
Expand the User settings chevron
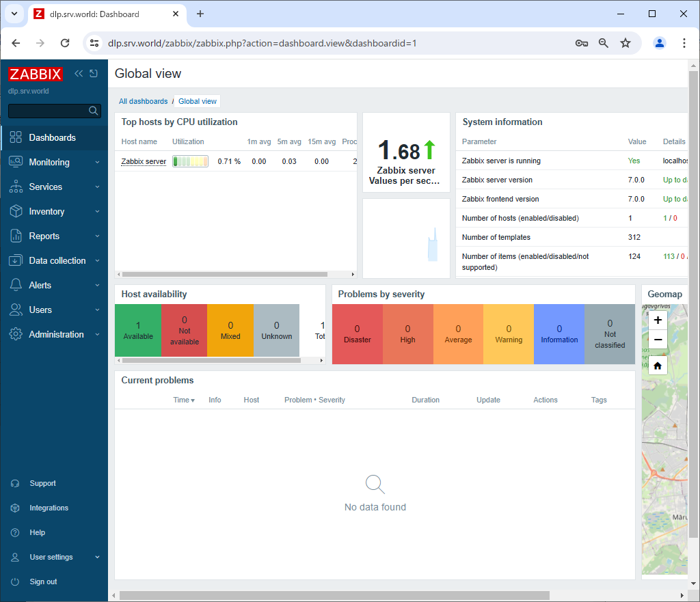(x=97, y=557)
